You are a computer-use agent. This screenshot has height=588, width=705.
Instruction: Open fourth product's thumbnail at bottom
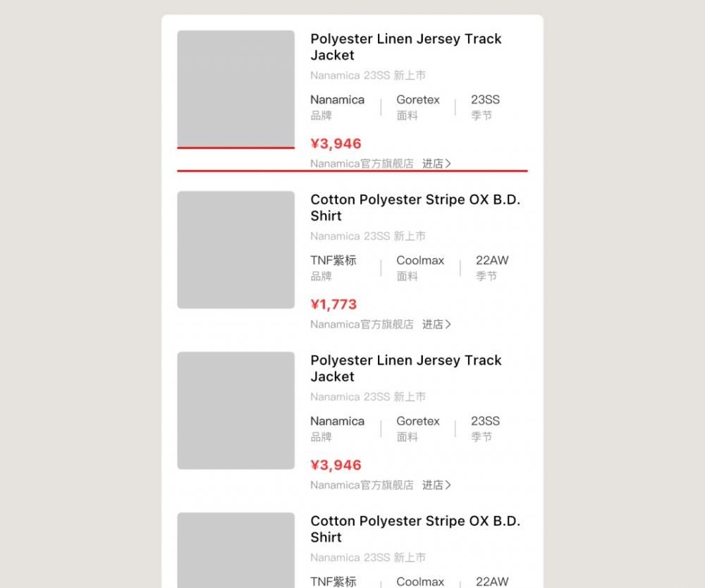(235, 550)
